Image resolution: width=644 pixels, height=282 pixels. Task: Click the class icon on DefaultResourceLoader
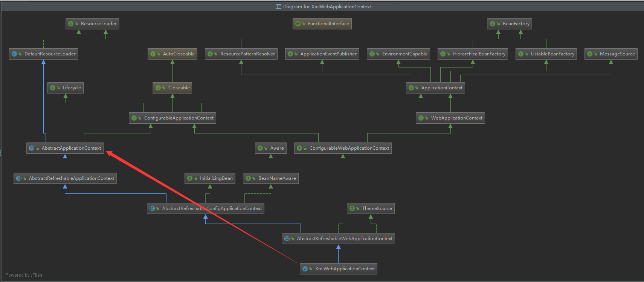coord(14,54)
